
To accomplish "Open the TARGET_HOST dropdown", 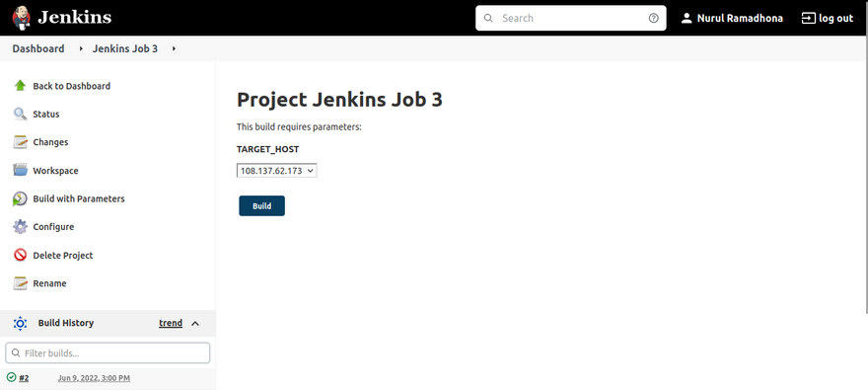I will [x=277, y=171].
